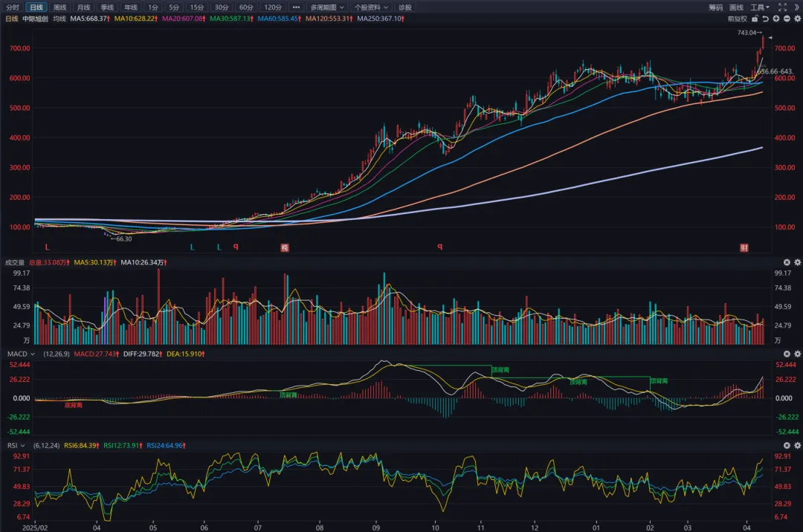Change the 前复权 adjustment mode
The height and width of the screenshot is (532, 803).
737,19
